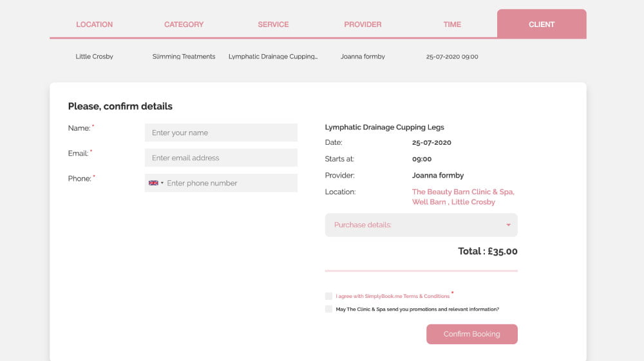Select the Service tab
This screenshot has height=361, width=644.
(x=273, y=24)
